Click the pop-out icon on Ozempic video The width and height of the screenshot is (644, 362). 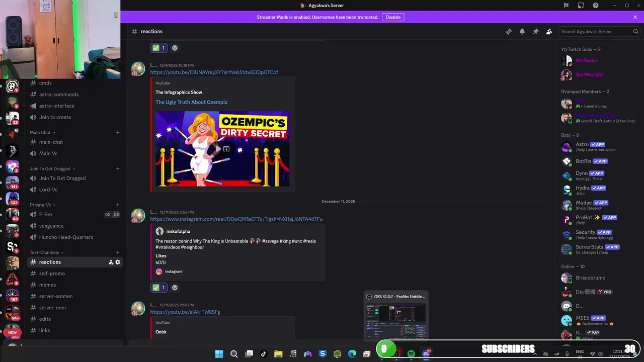pyautogui.click(x=226, y=149)
